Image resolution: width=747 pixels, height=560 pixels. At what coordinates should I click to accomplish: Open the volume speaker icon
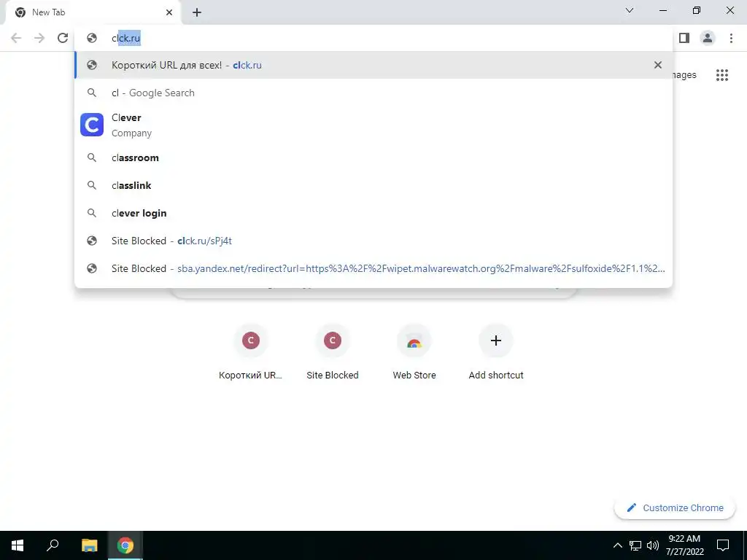tap(653, 545)
